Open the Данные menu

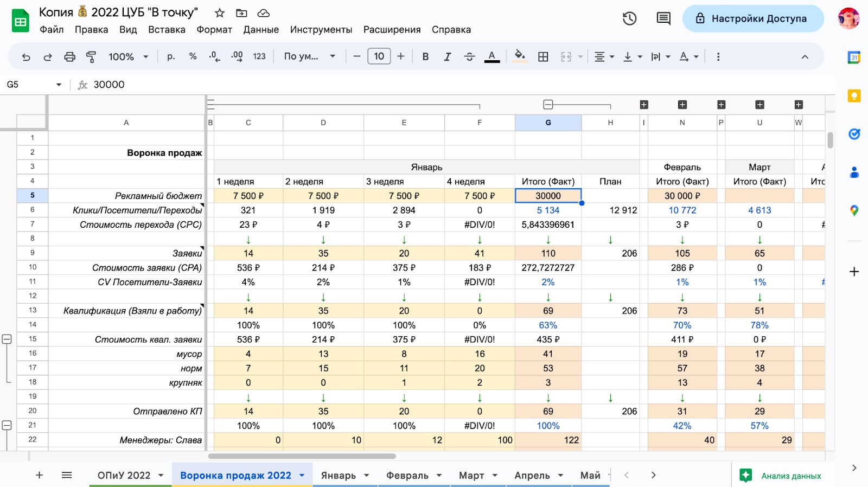click(261, 29)
